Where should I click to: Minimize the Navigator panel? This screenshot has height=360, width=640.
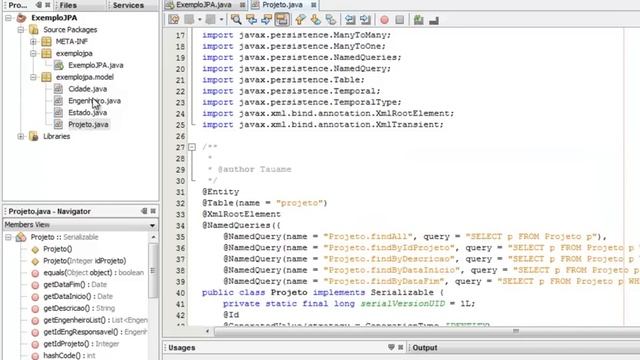[x=144, y=211]
